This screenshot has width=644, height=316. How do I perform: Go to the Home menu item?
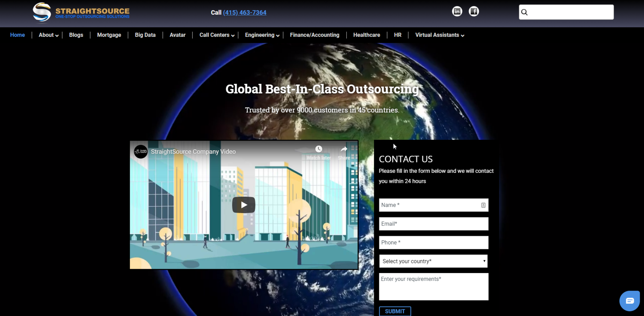click(x=18, y=35)
